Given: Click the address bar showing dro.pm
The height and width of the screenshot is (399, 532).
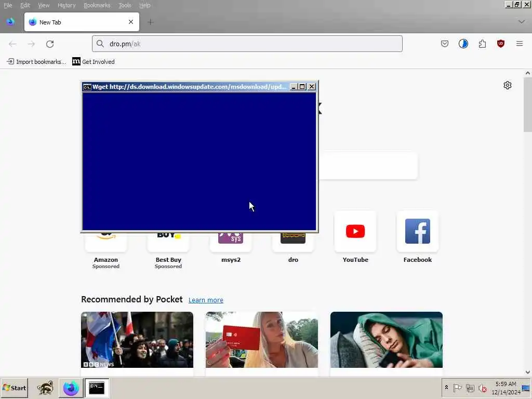Looking at the screenshot, I should pos(247,44).
